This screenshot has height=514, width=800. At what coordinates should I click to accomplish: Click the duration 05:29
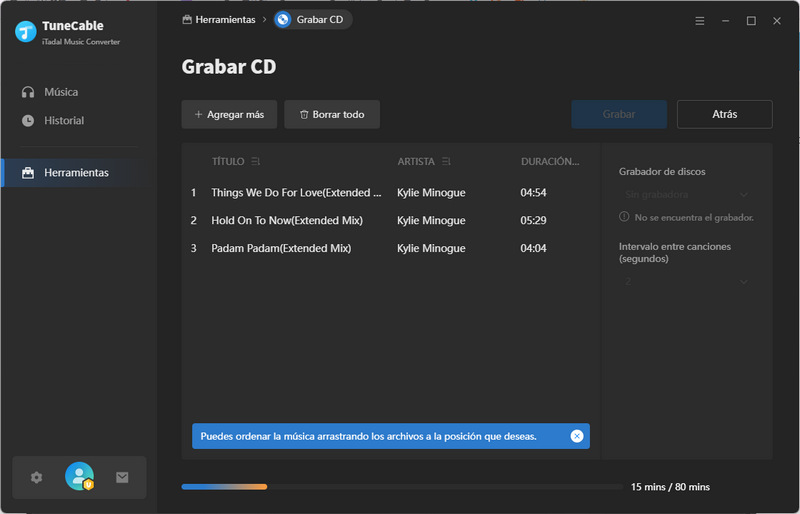pyautogui.click(x=533, y=221)
